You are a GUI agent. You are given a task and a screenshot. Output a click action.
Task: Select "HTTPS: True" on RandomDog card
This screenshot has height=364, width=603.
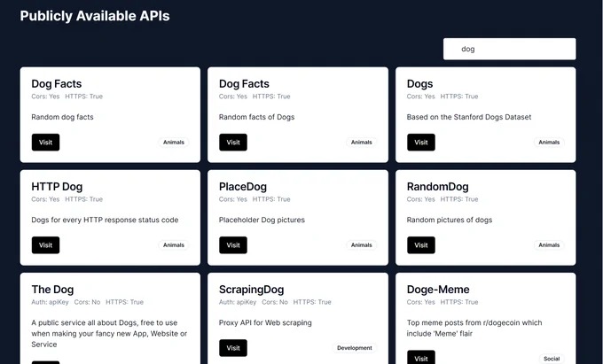pos(459,199)
